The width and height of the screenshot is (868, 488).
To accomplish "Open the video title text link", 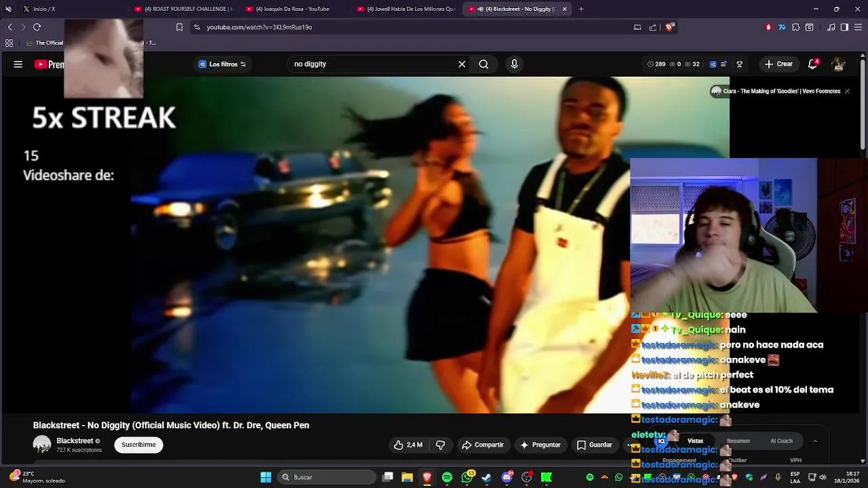I will pyautogui.click(x=171, y=425).
